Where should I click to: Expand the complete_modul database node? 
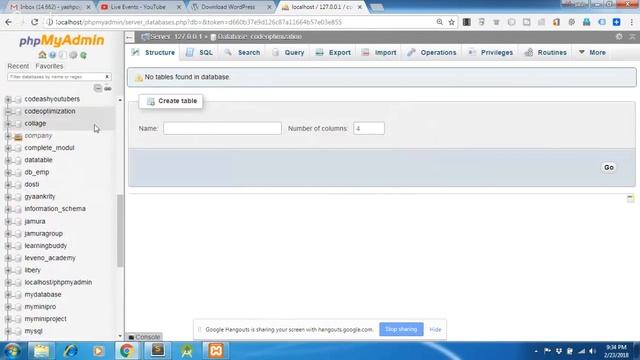(8, 148)
